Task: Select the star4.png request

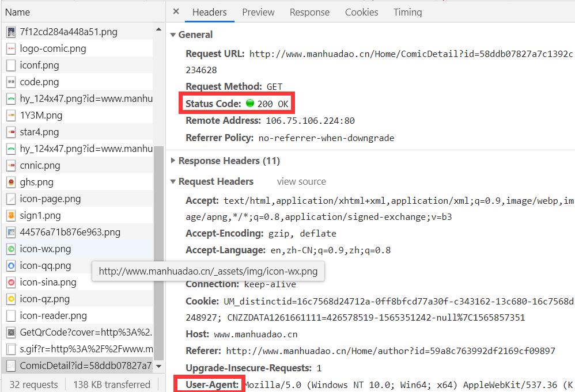Action: point(77,132)
